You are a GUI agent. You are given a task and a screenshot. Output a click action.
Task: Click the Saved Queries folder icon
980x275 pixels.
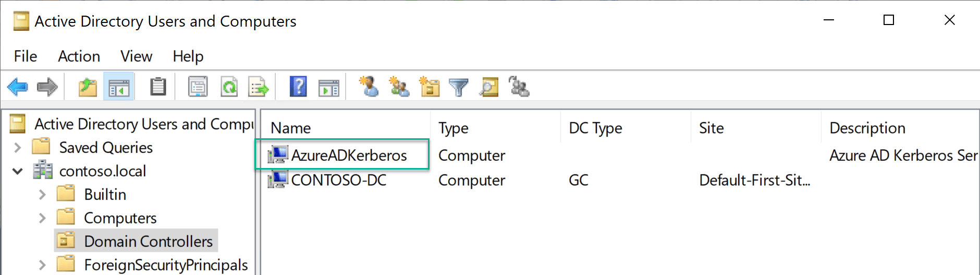[x=41, y=147]
